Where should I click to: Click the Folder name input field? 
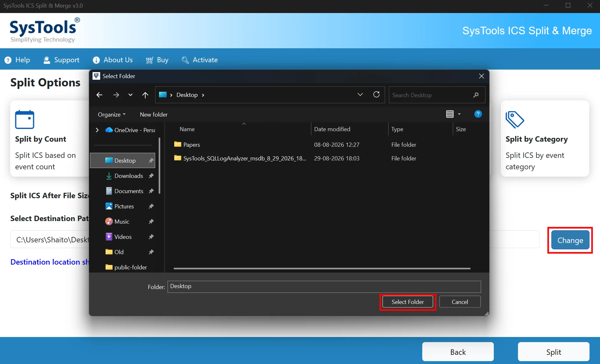pos(324,286)
